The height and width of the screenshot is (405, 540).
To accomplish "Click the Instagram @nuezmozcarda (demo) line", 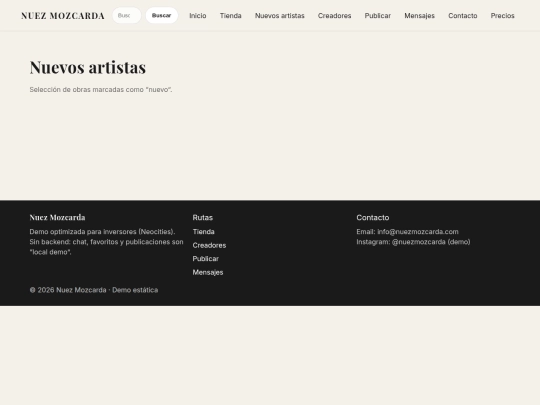I will tap(413, 242).
